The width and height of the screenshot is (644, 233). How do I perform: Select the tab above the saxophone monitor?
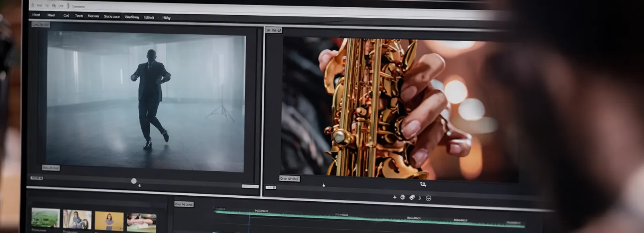[x=274, y=30]
